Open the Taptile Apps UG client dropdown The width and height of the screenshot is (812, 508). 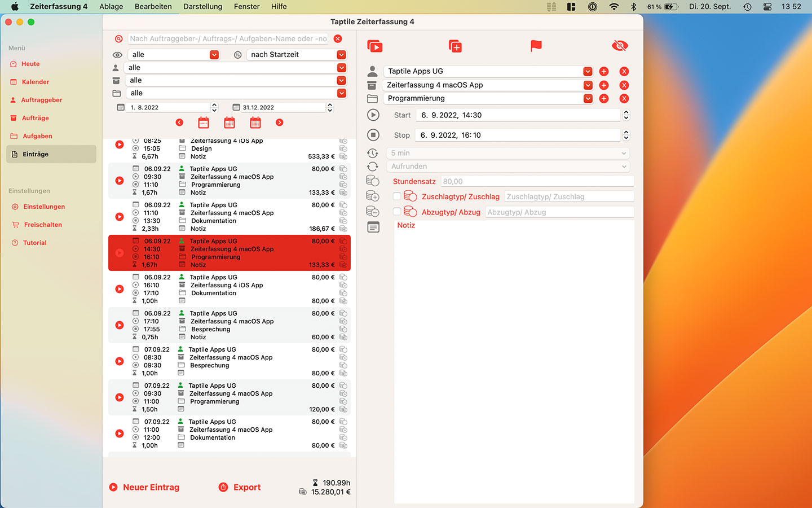[x=488, y=72]
